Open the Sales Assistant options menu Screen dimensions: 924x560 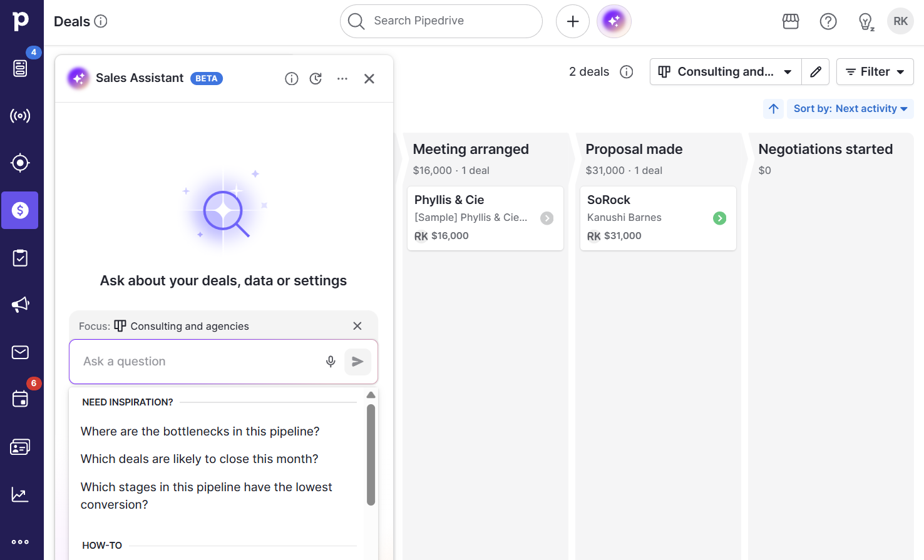click(342, 78)
